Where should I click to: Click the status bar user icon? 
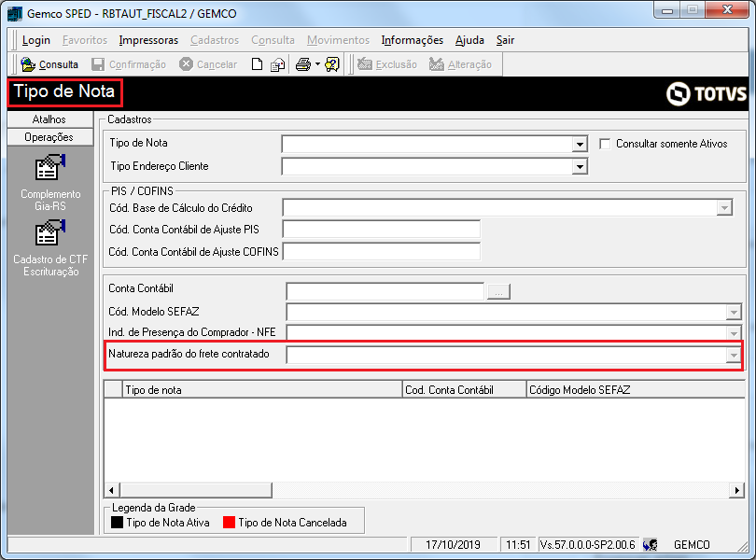click(x=650, y=545)
